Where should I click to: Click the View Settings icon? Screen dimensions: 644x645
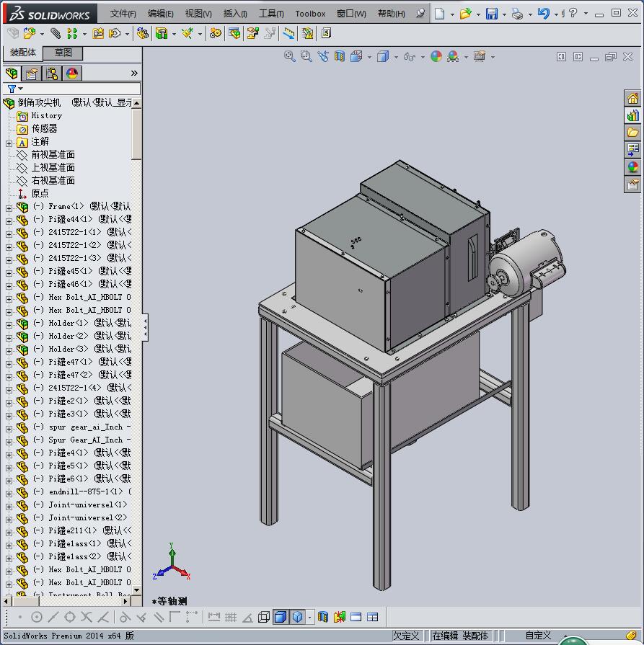pyautogui.click(x=480, y=56)
